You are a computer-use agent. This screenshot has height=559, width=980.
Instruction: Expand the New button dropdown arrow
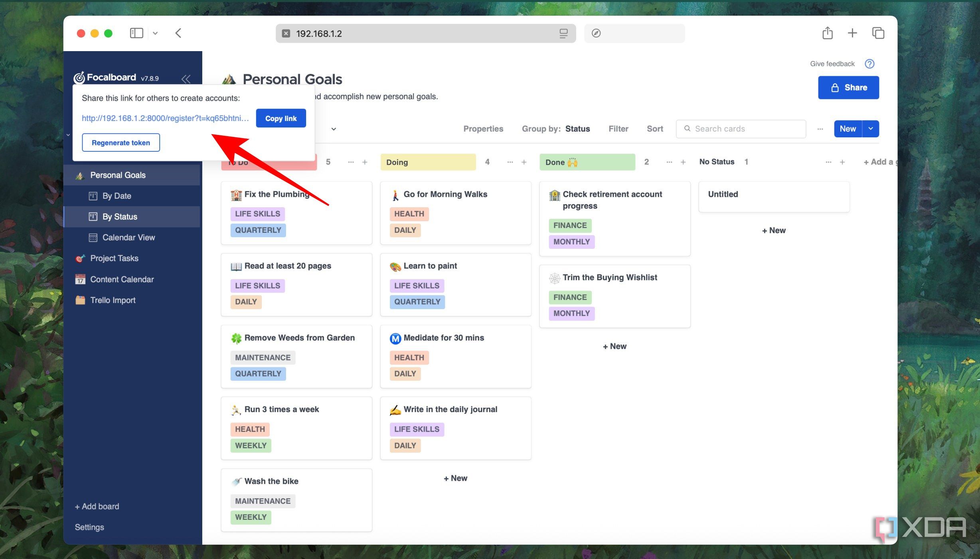pos(871,129)
